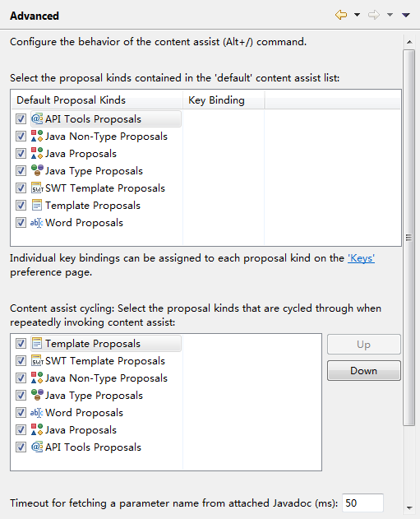Click the Down button
Image resolution: width=420 pixels, height=519 pixels.
364,371
